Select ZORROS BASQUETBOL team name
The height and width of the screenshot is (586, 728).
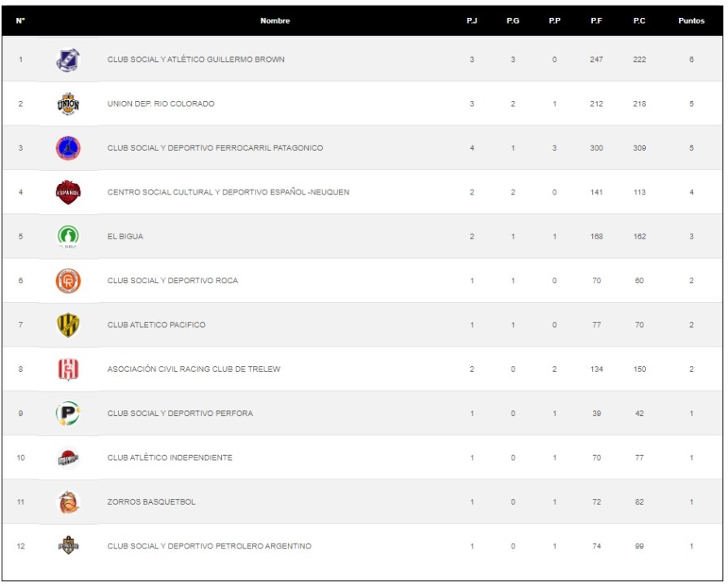coord(151,502)
